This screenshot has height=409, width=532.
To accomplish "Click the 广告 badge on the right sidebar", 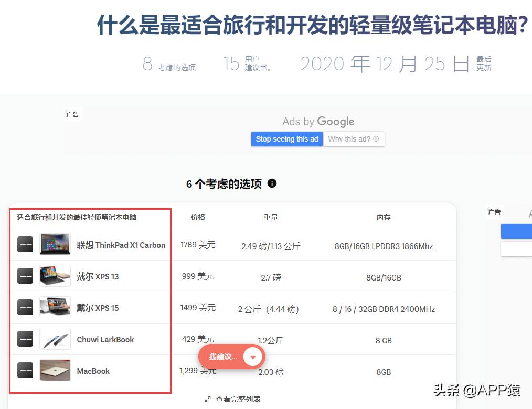I will click(x=494, y=212).
